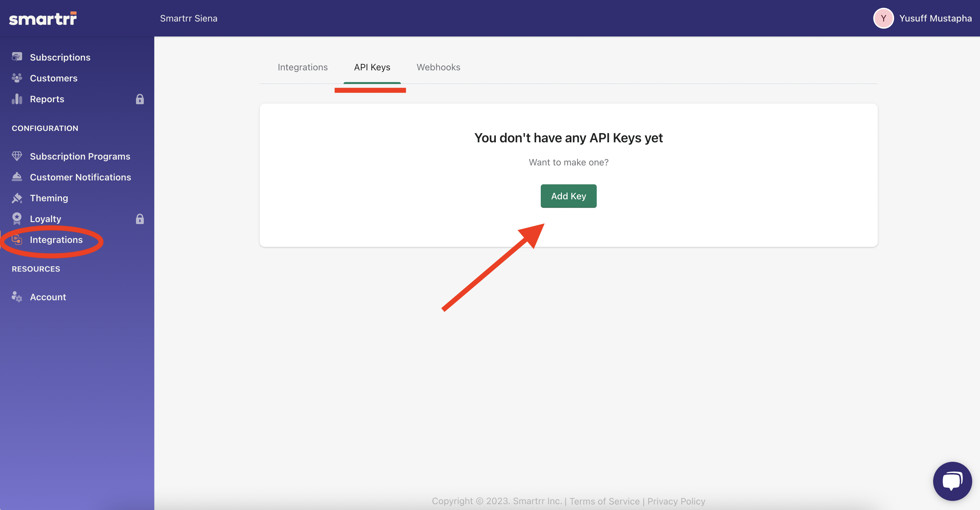980x510 pixels.
Task: Open Customer Notifications settings
Action: (x=80, y=177)
